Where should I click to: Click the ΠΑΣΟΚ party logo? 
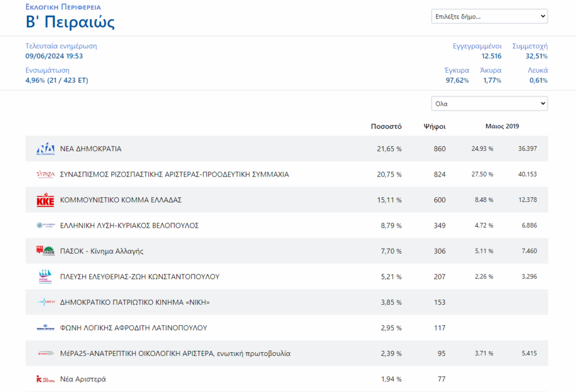tap(46, 251)
